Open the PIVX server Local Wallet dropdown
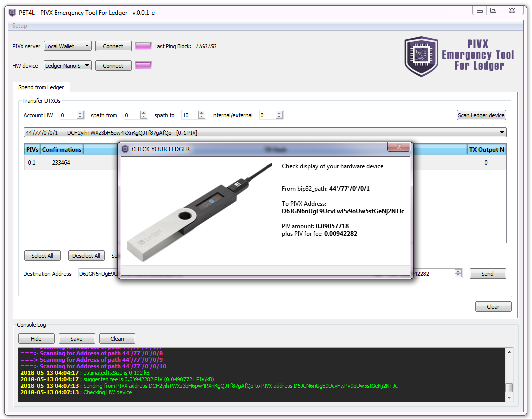 pos(68,46)
